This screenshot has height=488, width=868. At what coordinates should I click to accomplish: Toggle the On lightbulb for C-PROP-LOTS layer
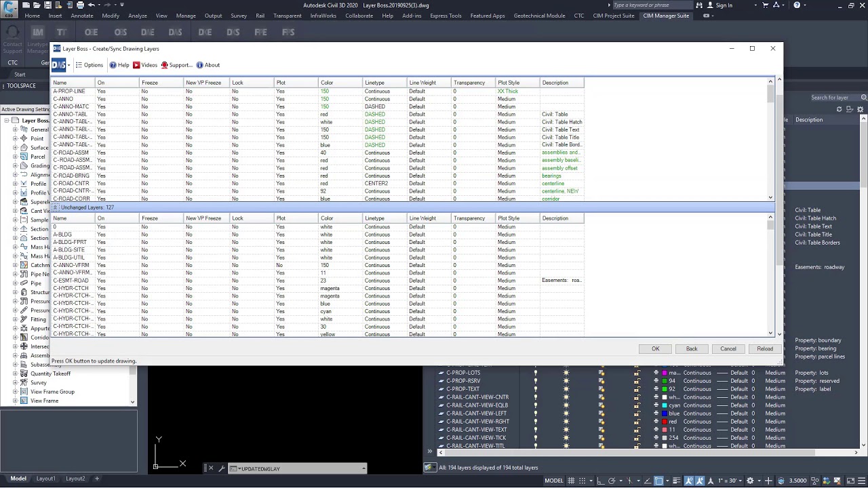(x=535, y=373)
